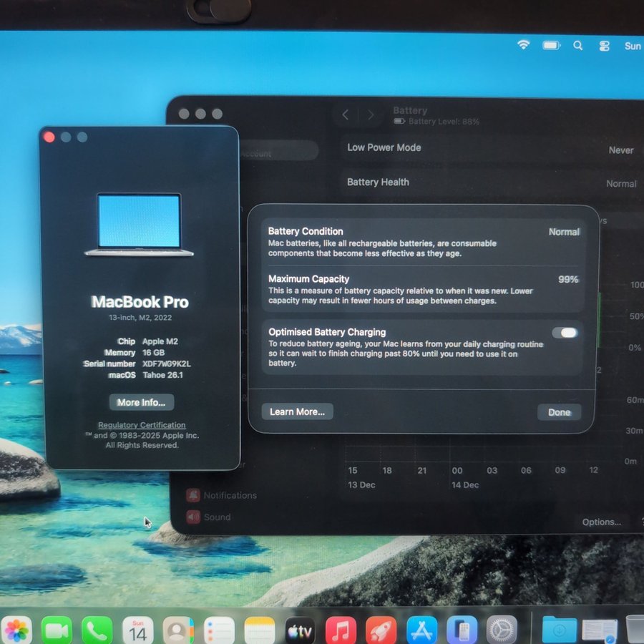This screenshot has width=644, height=644.
Task: Toggle Optimised Battery Charging switch
Action: click(x=565, y=333)
